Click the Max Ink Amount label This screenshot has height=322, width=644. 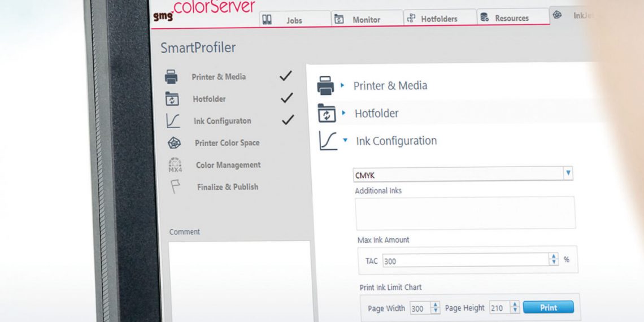tap(383, 240)
